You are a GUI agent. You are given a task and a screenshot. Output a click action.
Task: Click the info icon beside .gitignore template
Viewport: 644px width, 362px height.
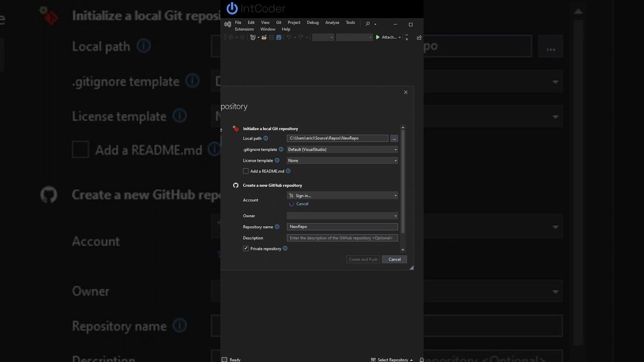(281, 149)
